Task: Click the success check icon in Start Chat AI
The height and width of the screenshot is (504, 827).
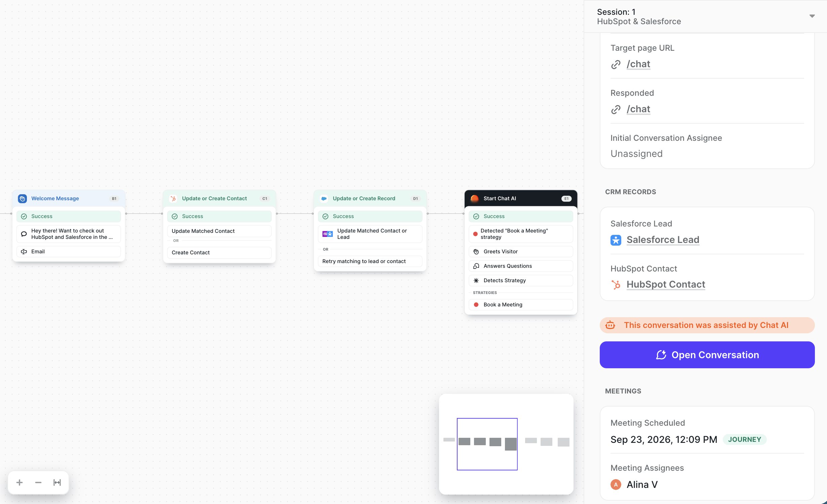Action: click(x=476, y=216)
